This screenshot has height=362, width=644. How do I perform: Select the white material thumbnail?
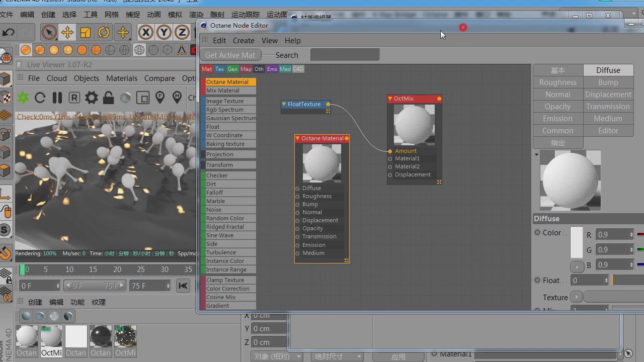(76, 337)
